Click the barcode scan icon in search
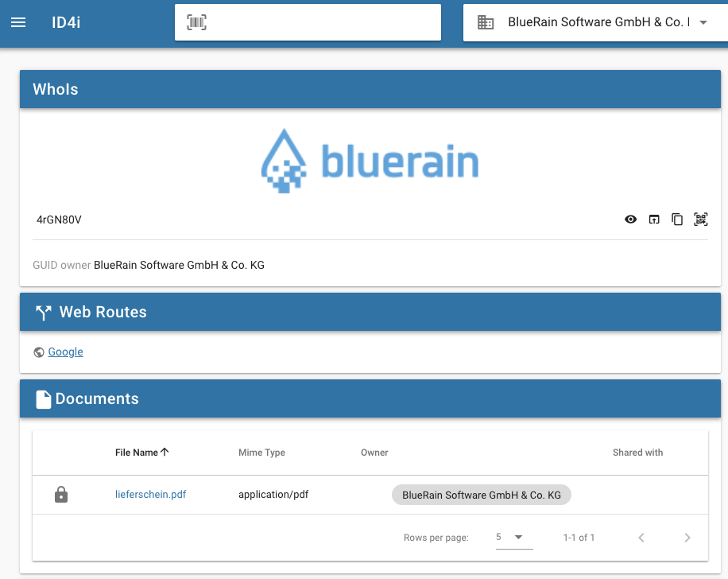The width and height of the screenshot is (728, 579). (x=196, y=22)
